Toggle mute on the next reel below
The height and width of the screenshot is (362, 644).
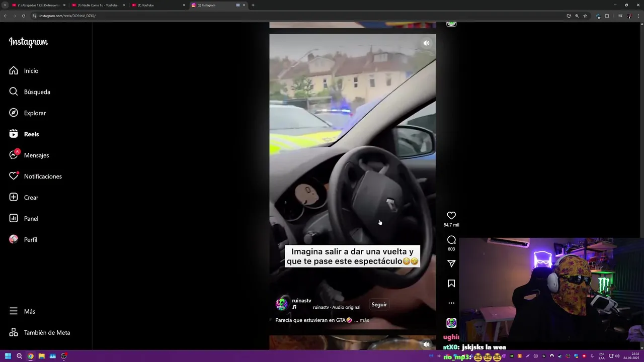426,344
